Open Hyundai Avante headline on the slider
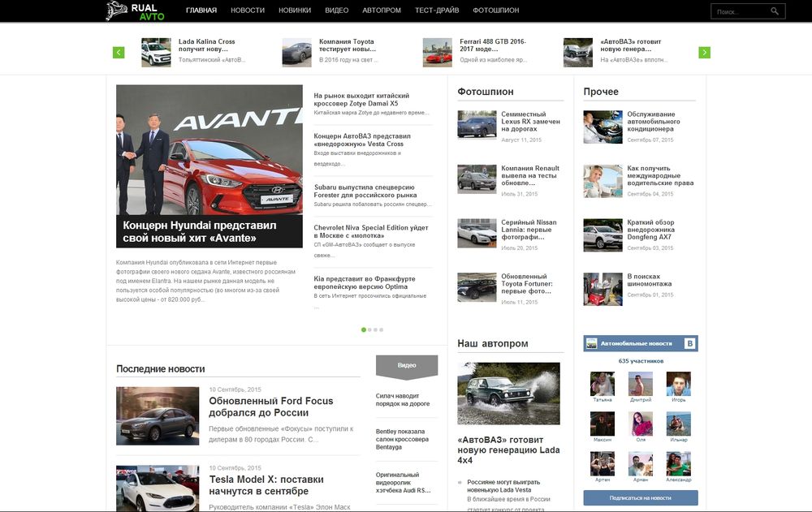Viewport: 812px width, 512px height. click(200, 231)
